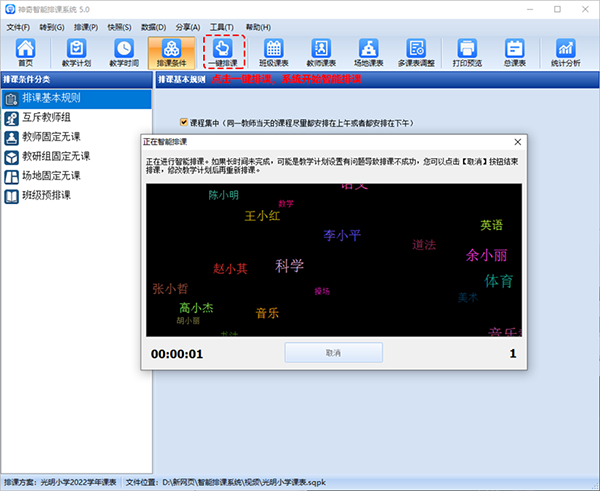Open the 班级课表 timetable icon
The height and width of the screenshot is (491, 600).
(274, 52)
